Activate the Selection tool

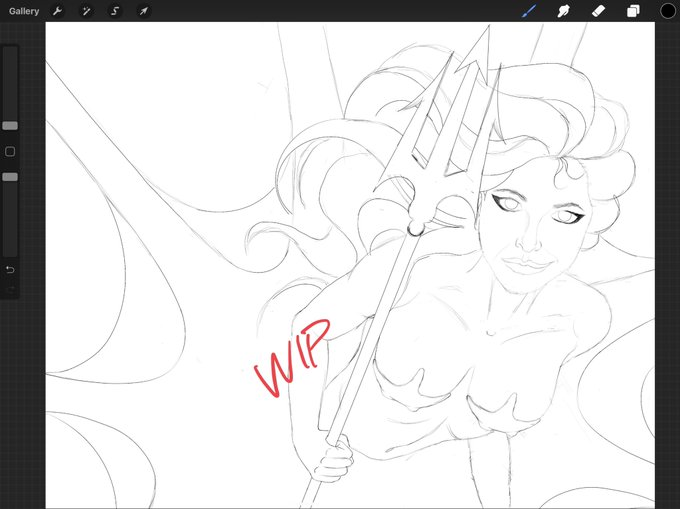pos(115,11)
